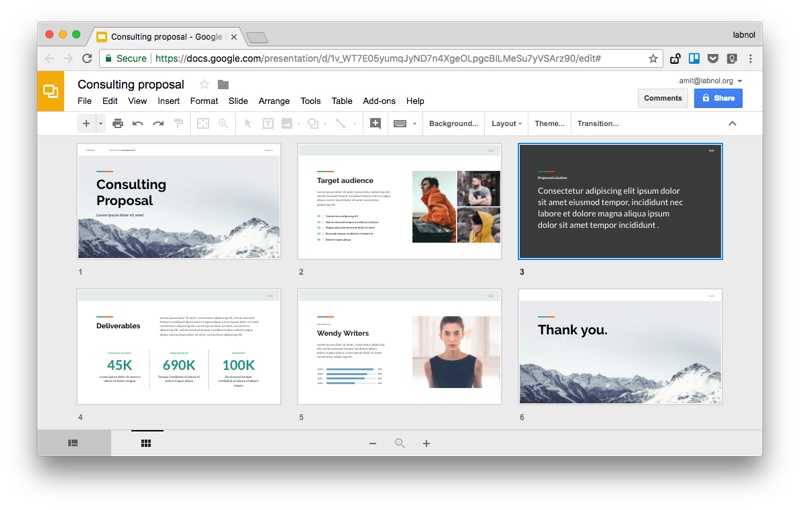Open the move-to-folder icon

tap(223, 85)
